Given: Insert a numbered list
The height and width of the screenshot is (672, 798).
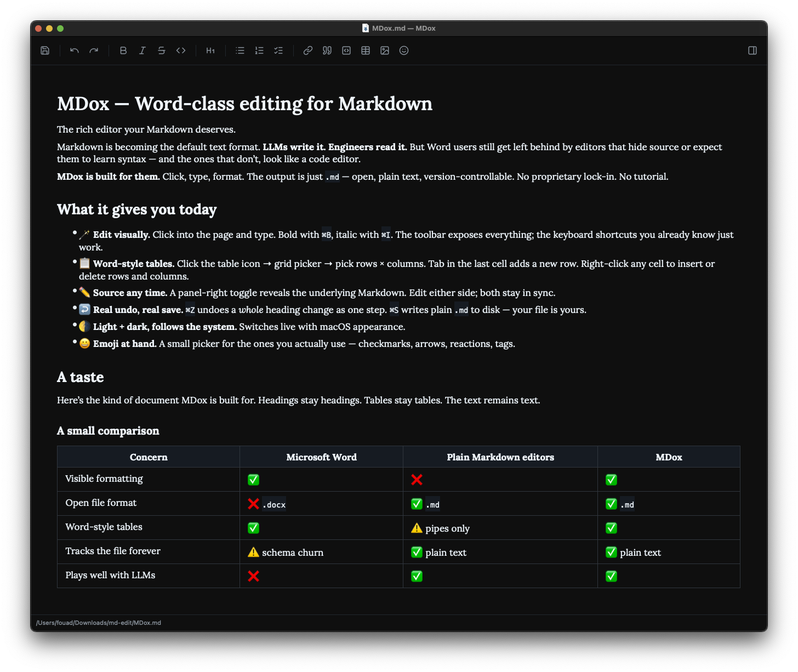Looking at the screenshot, I should click(259, 50).
